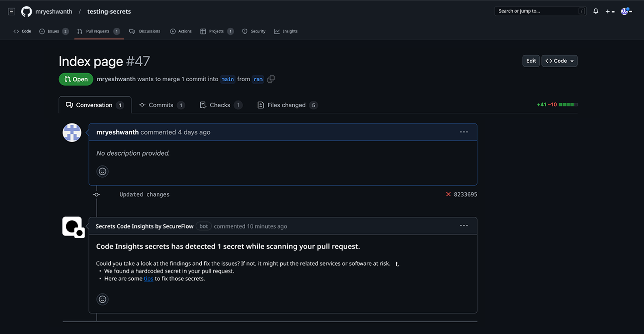Click mryeshwanth in the merge description

pos(116,79)
